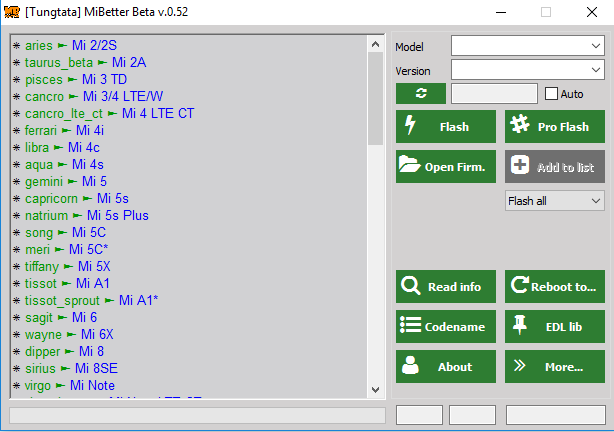Viewport: 614px width, 432px height.
Task: Select the 'ferrari ► Mi 4i' row
Action: tap(189, 130)
